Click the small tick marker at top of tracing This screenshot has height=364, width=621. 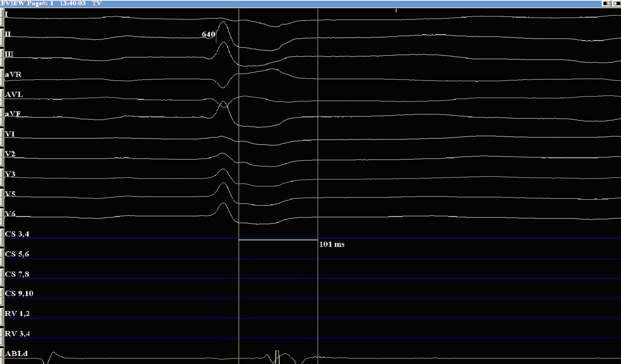pyautogui.click(x=396, y=11)
